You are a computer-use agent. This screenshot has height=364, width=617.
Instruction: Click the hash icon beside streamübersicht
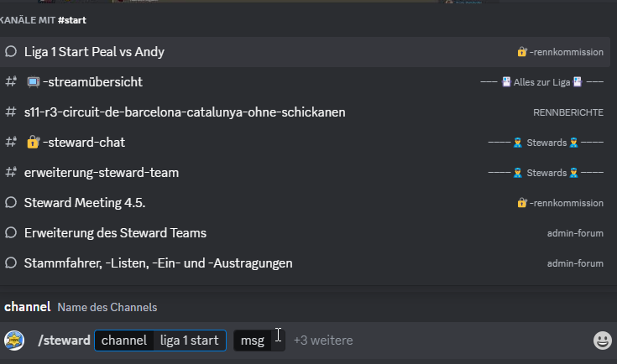(x=11, y=82)
